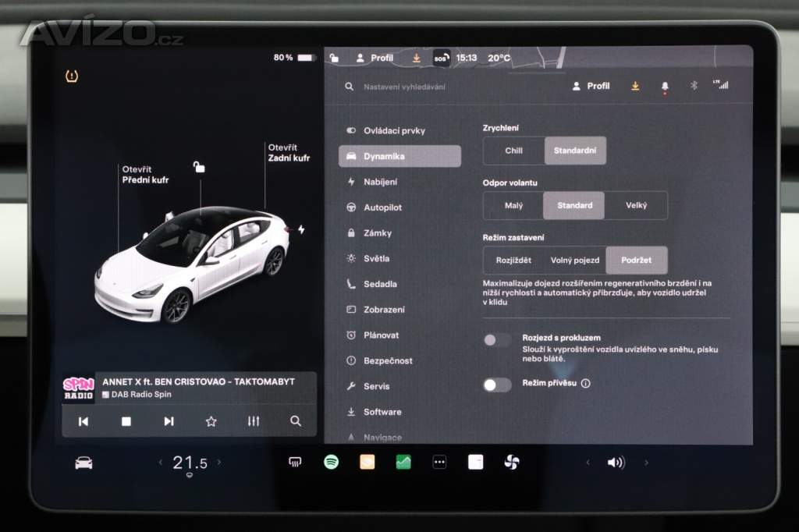Viewport: 799px width, 532px height.
Task: Favorite the current station with star
Action: 211,421
